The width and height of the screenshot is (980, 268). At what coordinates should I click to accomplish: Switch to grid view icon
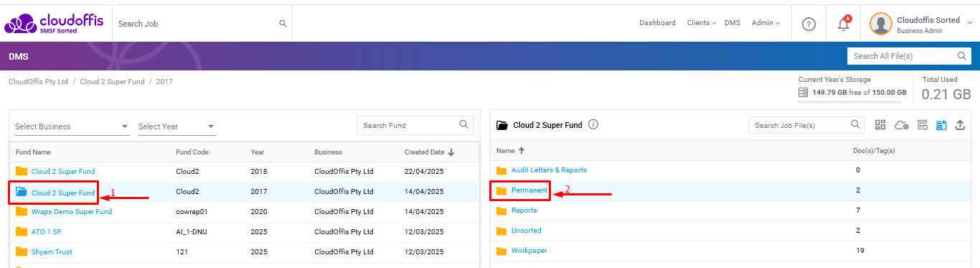(880, 125)
